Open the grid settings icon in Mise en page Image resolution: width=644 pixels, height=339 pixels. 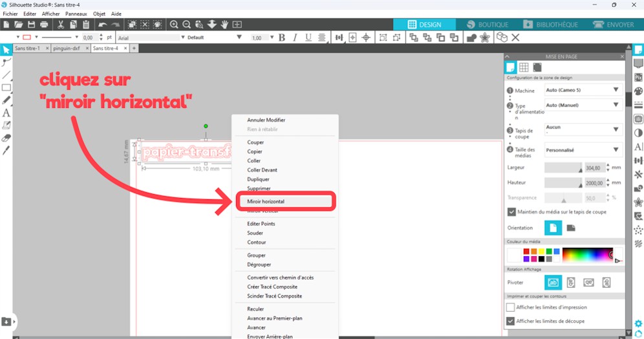(x=524, y=67)
